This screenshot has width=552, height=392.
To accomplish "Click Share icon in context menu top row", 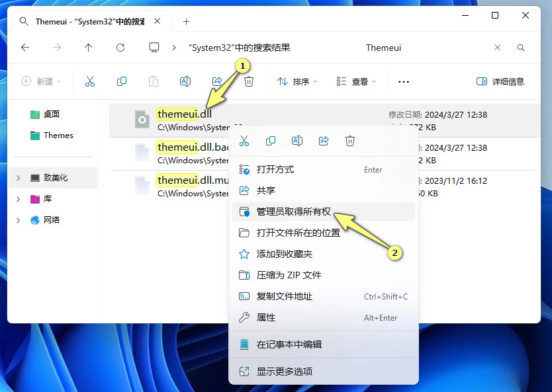I will point(324,141).
